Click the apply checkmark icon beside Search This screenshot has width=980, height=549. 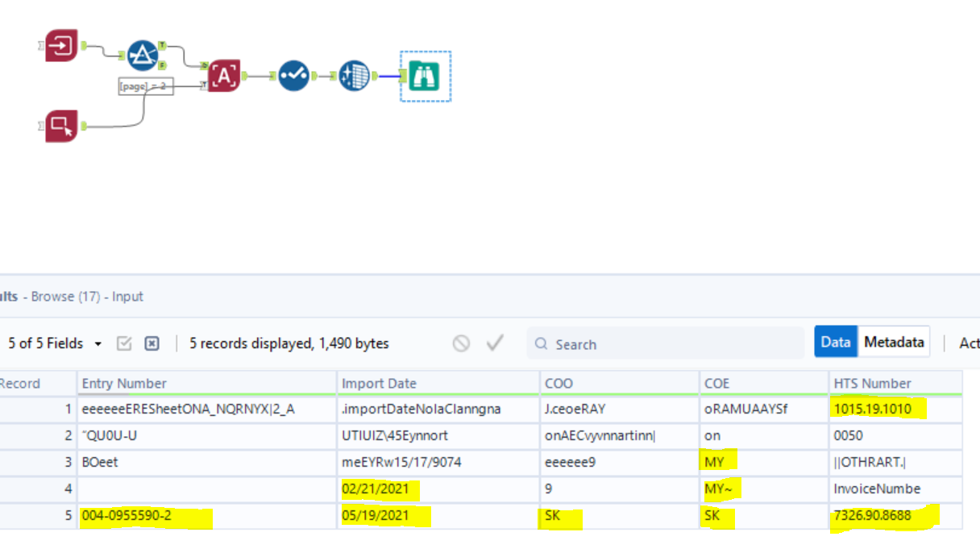click(x=495, y=343)
